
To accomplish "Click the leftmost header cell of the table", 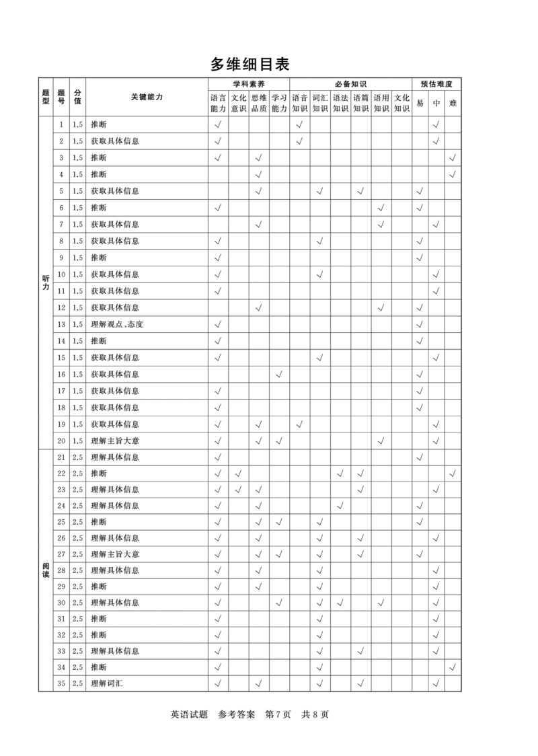I will click(x=46, y=98).
